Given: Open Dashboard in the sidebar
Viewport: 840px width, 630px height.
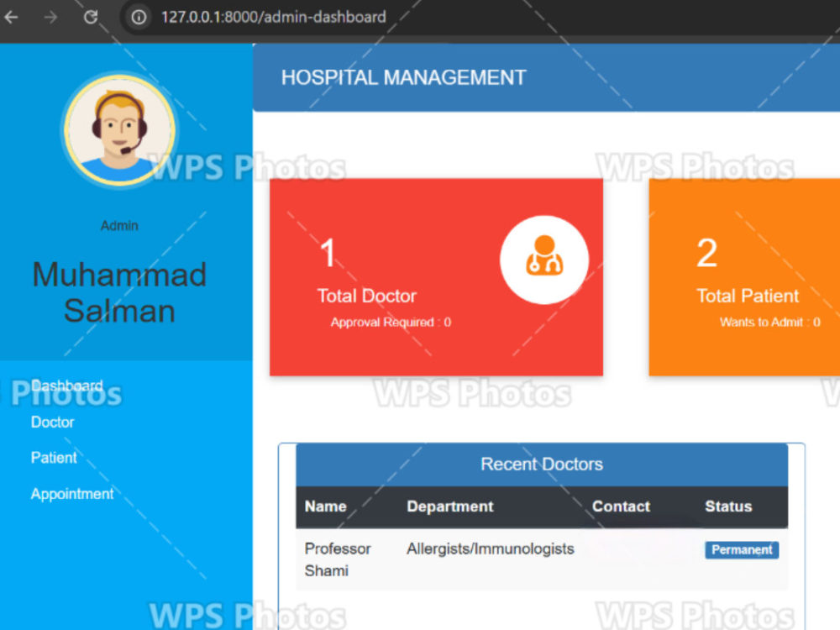Looking at the screenshot, I should (67, 386).
